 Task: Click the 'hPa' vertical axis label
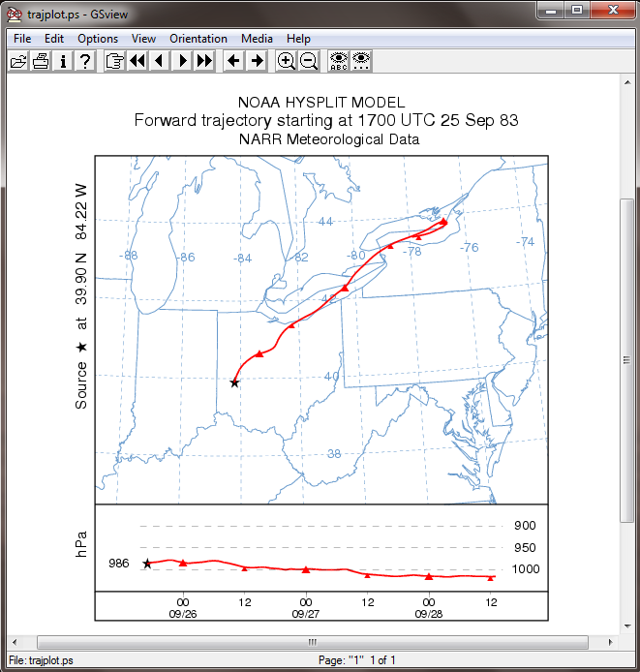(x=81, y=544)
